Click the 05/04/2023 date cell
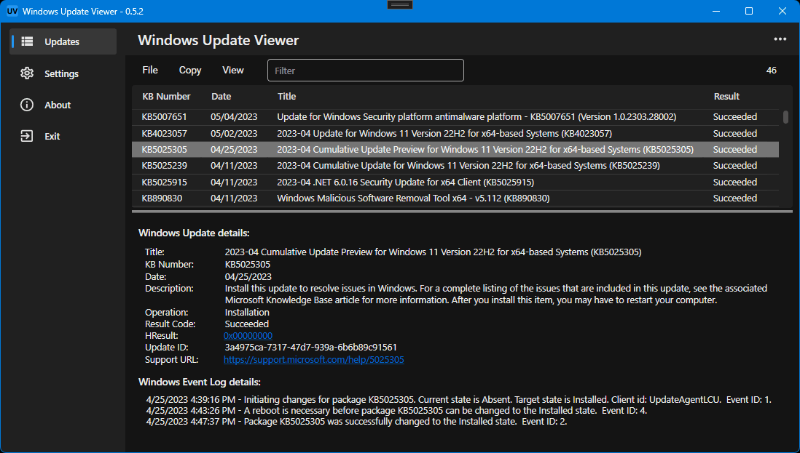Screen dimensions: 800x453 point(234,117)
